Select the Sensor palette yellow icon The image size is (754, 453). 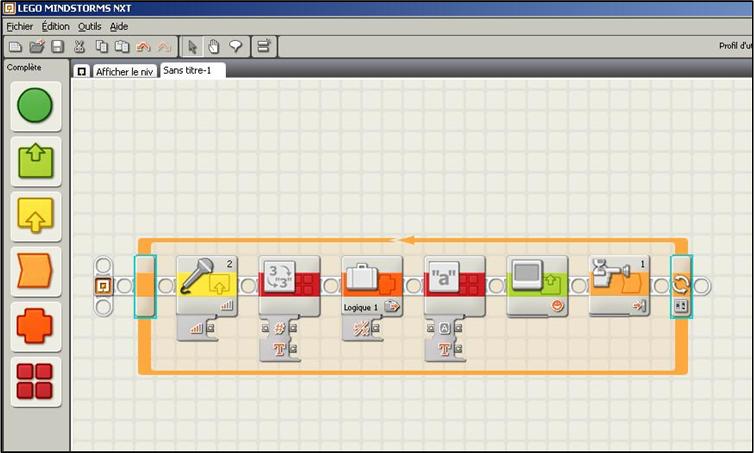(36, 213)
